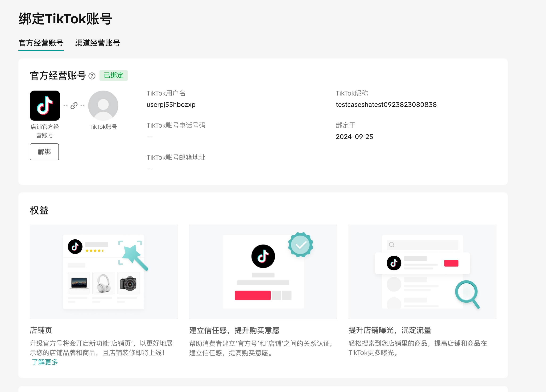Image resolution: width=546 pixels, height=392 pixels.
Task: Click the search icon inside mock search bar
Action: pos(392,245)
